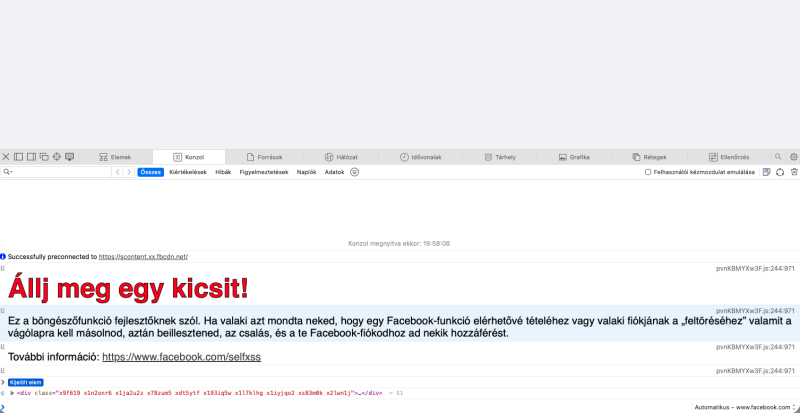Open inspector settings gear icon
Viewport: 800px width, 413px height.
793,157
